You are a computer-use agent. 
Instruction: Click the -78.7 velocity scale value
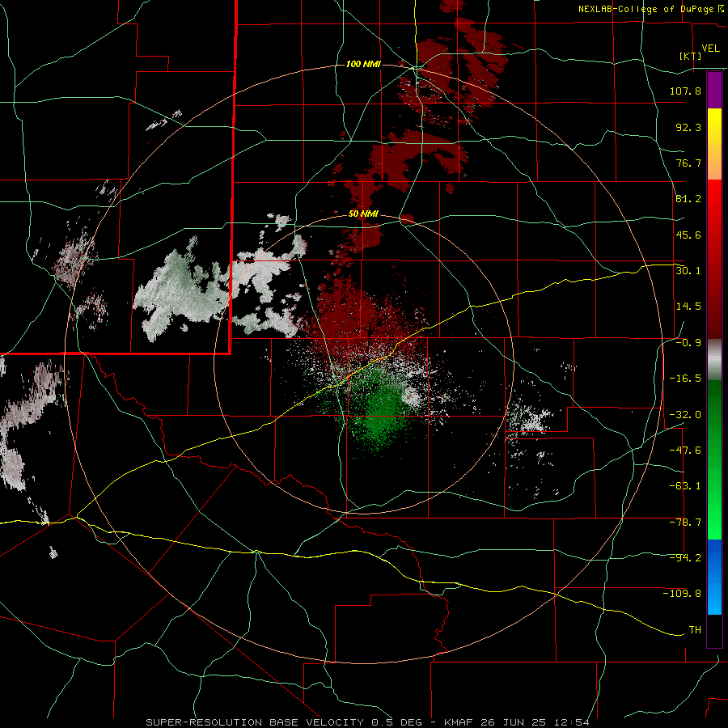point(685,523)
